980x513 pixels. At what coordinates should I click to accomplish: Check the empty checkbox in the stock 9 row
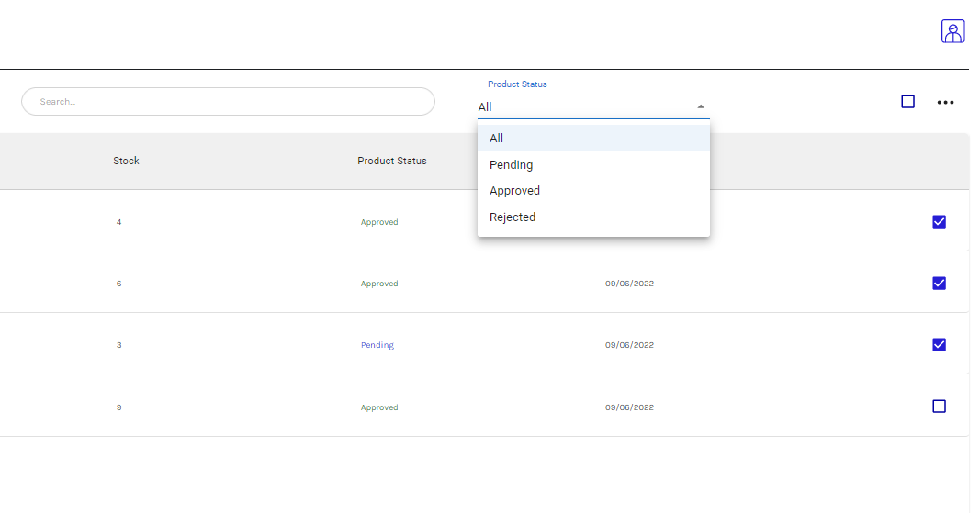(939, 406)
